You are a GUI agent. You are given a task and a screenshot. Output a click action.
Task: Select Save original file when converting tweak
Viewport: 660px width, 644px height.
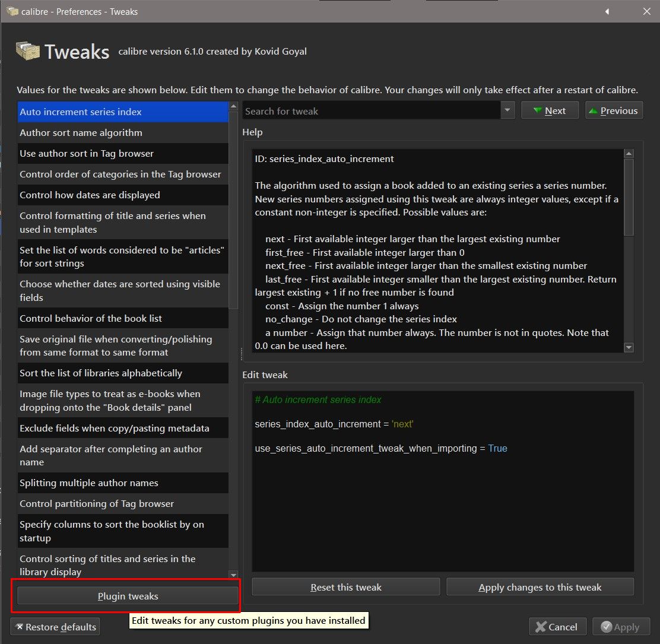point(122,345)
